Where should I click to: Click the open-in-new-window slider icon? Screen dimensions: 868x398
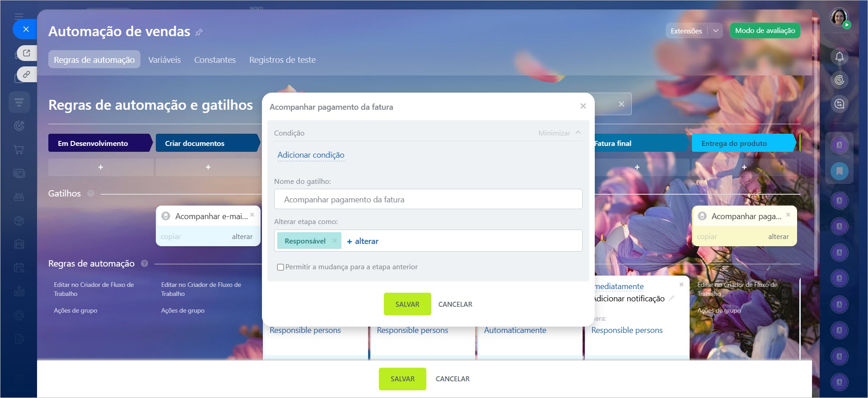point(27,53)
